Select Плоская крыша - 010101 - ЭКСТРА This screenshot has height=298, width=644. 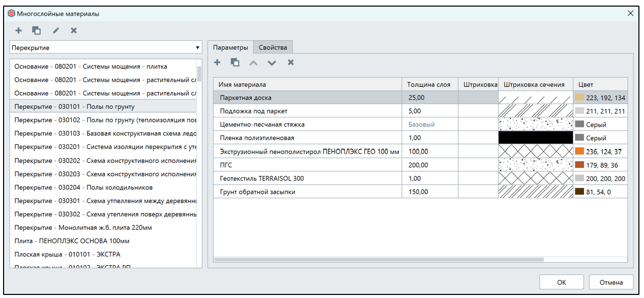[103, 254]
